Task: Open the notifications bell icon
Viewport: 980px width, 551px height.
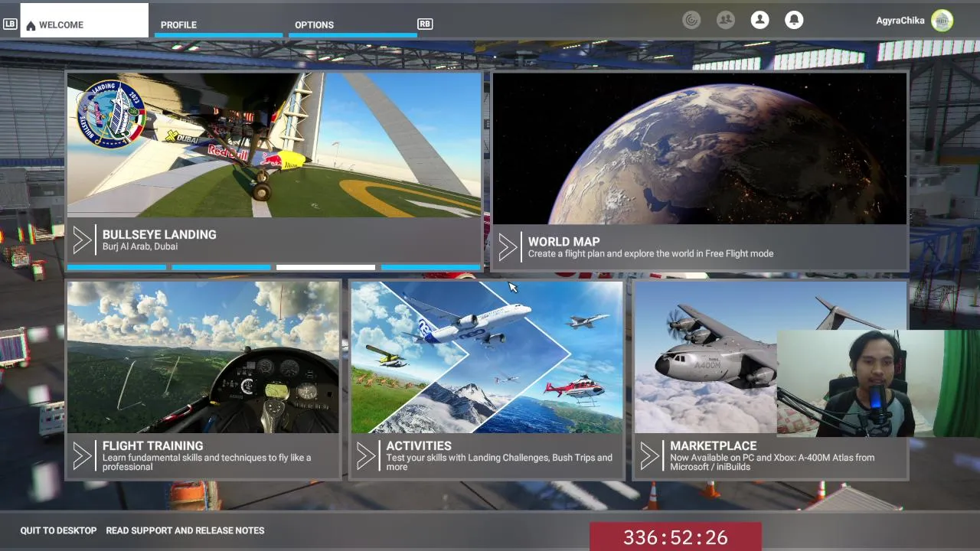Action: tap(795, 20)
